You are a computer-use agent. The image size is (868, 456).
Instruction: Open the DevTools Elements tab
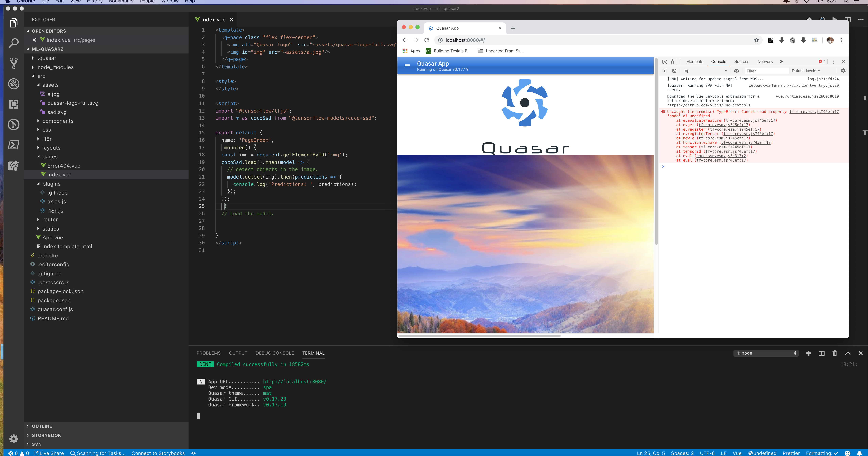[x=694, y=62]
